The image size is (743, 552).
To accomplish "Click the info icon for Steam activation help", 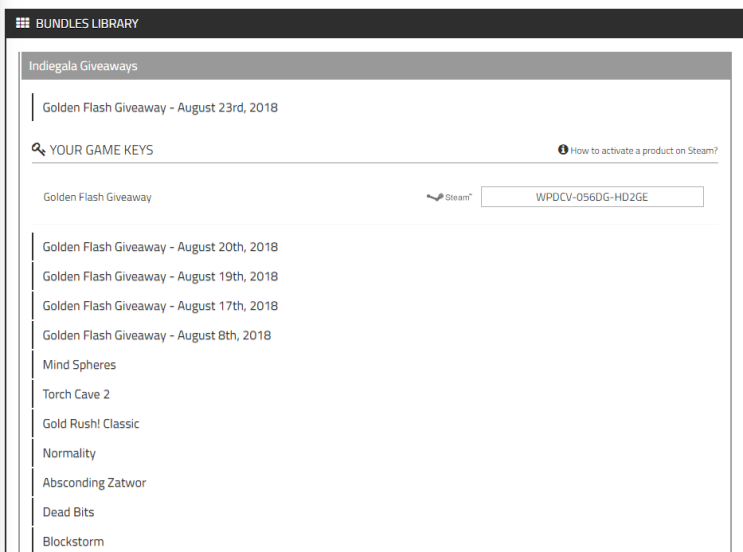I will [563, 150].
